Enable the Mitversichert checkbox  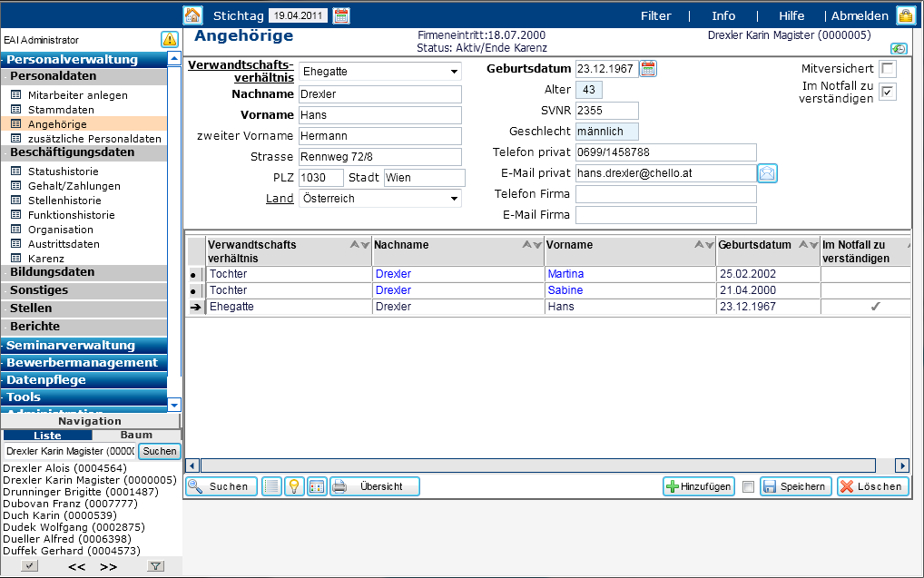[888, 68]
